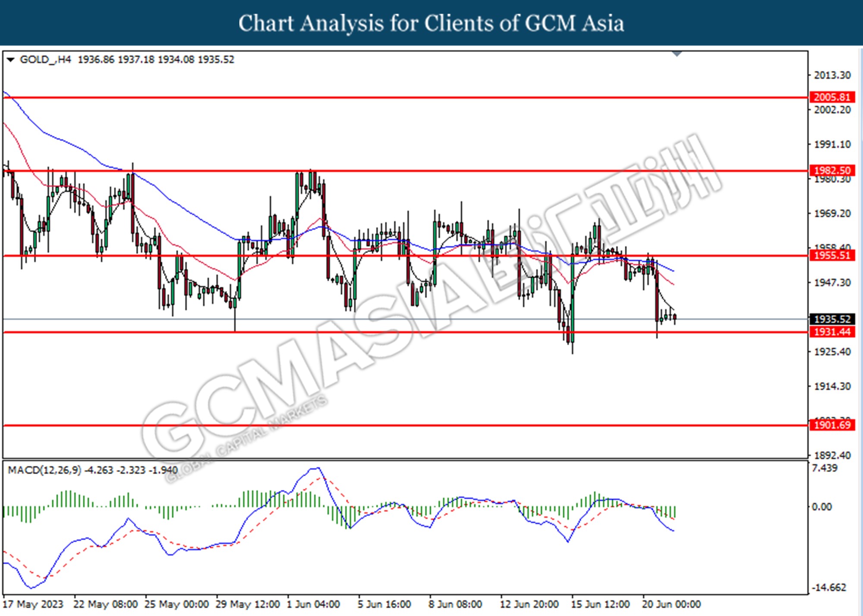
Task: Click the 1991.10 price scale value
Action: tap(832, 144)
